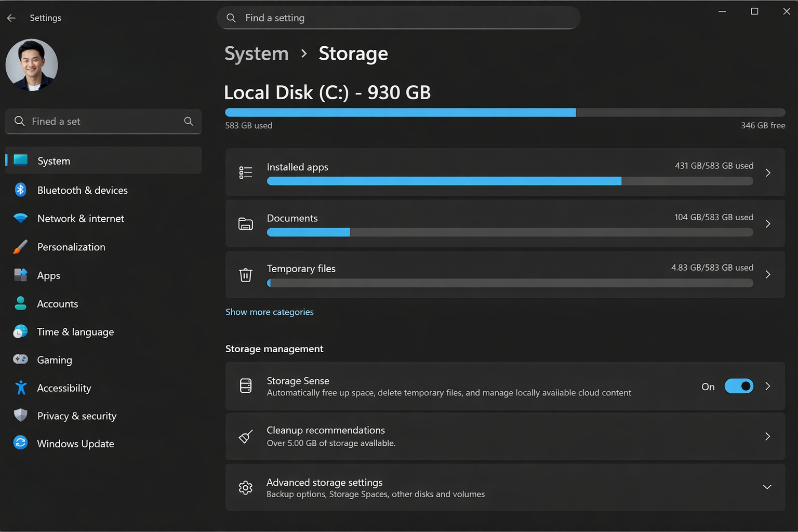Turn off Storage Sense
The height and width of the screenshot is (532, 798).
(738, 386)
